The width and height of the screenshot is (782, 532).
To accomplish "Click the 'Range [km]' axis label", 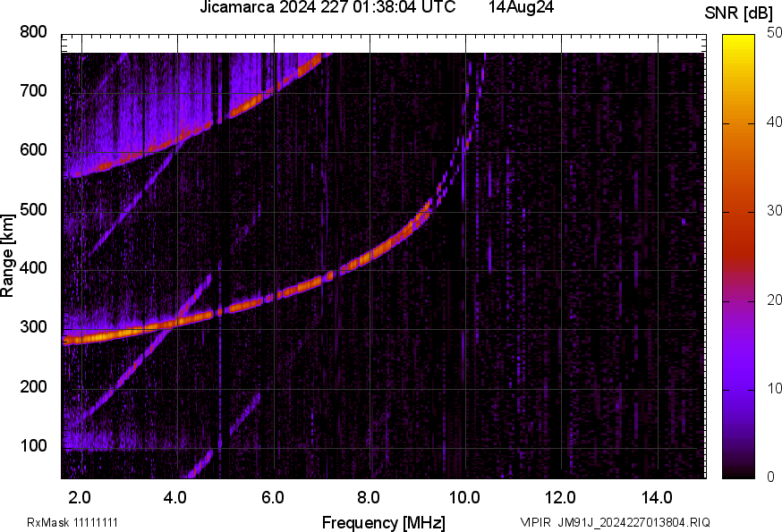I will click(x=7, y=256).
